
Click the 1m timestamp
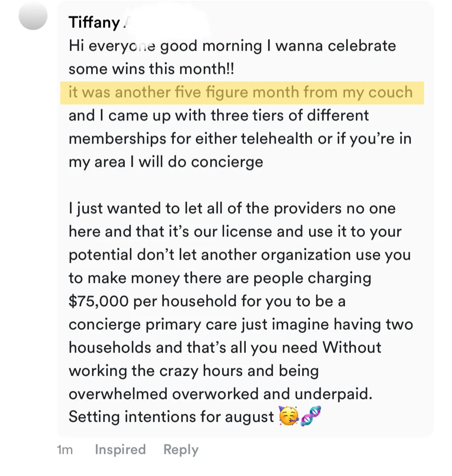(x=65, y=450)
